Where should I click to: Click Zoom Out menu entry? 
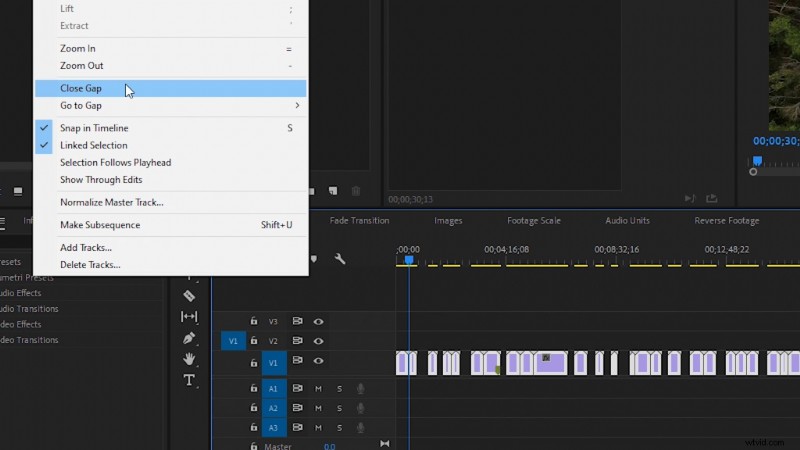click(170, 66)
